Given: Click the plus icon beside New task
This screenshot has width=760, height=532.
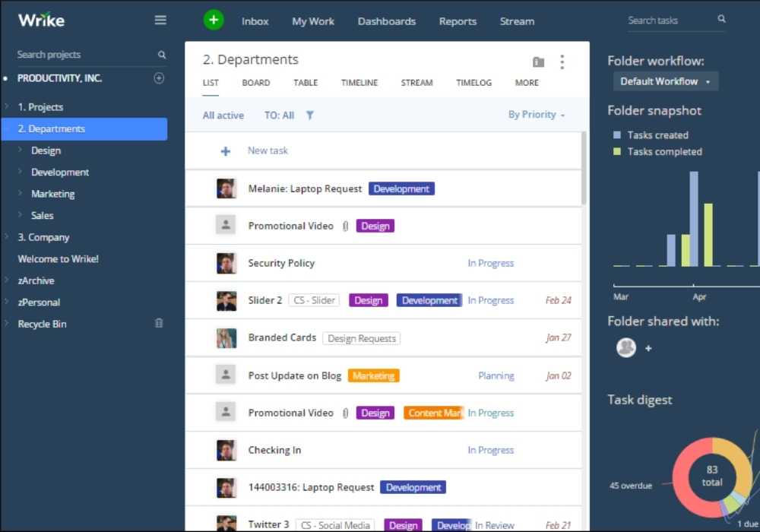Looking at the screenshot, I should coord(226,151).
